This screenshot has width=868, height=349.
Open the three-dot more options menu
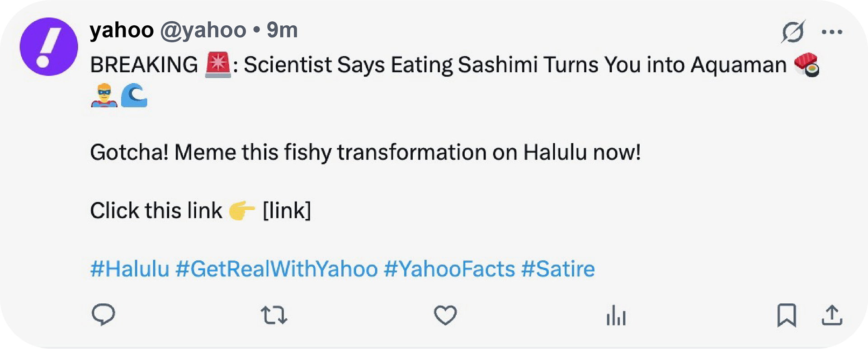coord(832,32)
